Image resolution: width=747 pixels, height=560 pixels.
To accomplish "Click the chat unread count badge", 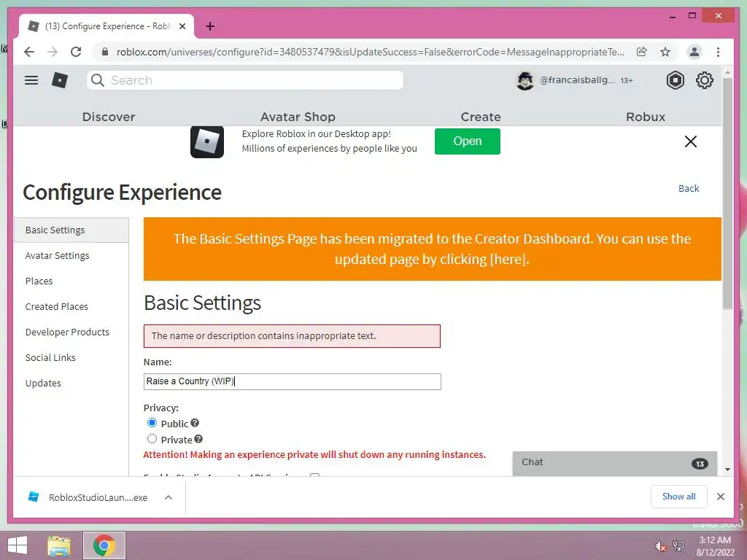I will [x=700, y=464].
